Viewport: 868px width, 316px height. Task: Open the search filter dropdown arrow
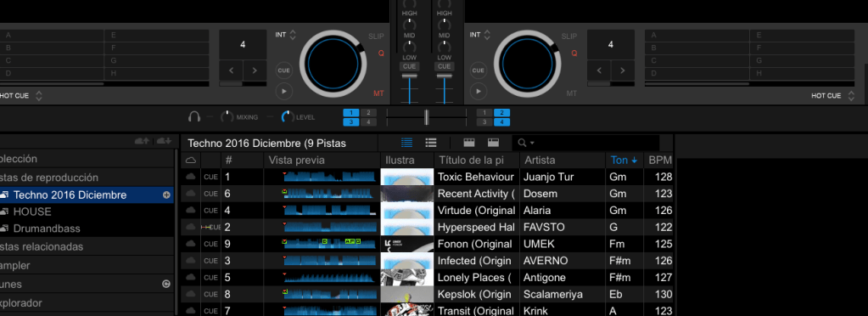pos(532,143)
